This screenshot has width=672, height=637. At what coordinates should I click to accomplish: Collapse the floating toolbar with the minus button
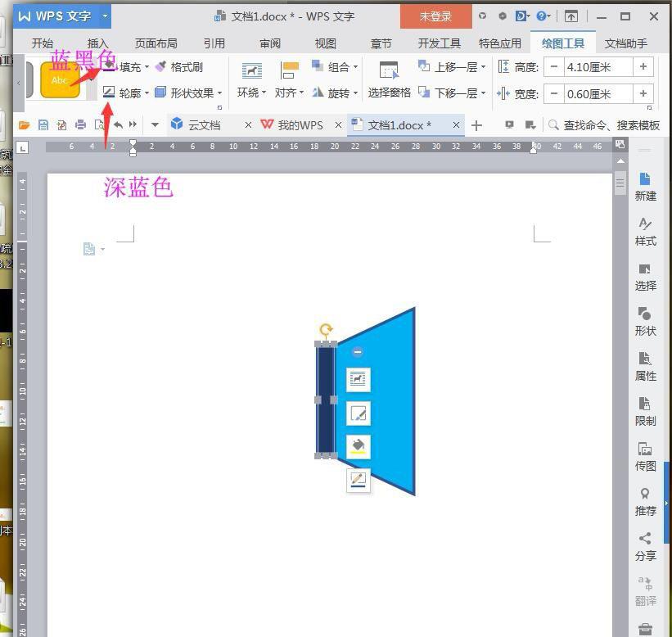pos(358,352)
